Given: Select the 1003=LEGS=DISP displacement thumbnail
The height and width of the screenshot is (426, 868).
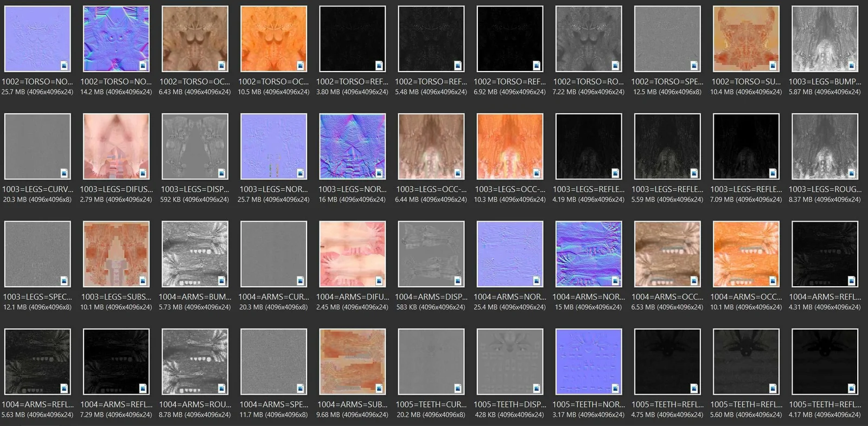Looking at the screenshot, I should click(195, 146).
